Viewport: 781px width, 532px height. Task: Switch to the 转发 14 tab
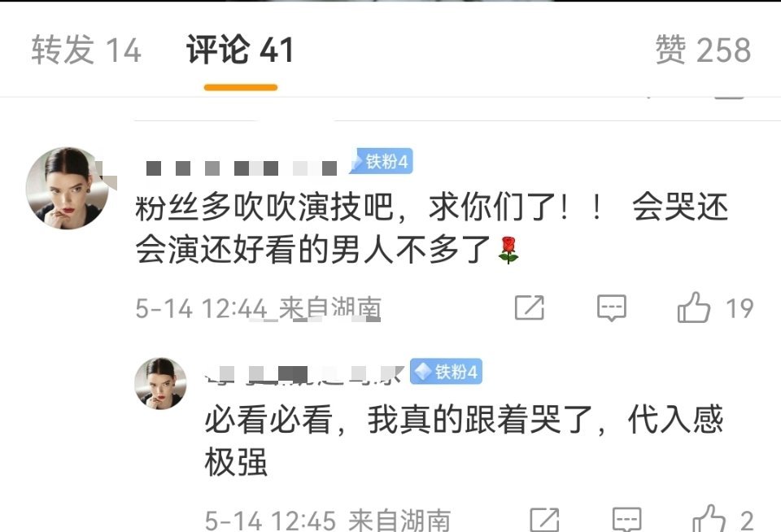[x=86, y=50]
